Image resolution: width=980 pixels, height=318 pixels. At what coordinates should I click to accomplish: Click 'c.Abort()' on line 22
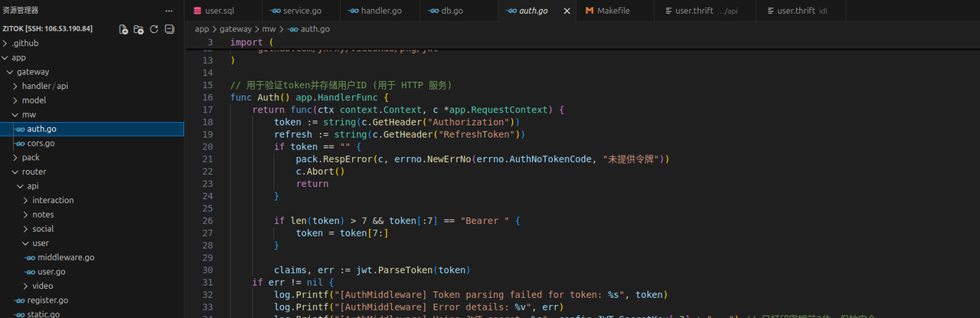pyautogui.click(x=321, y=172)
